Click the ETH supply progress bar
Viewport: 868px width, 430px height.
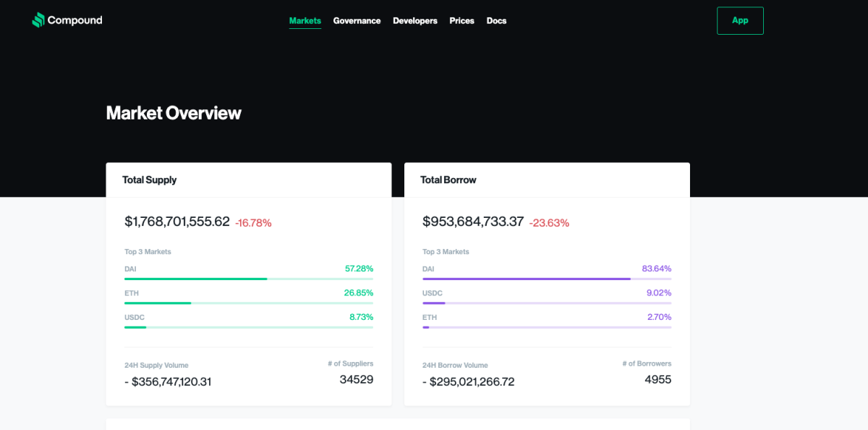(248, 303)
